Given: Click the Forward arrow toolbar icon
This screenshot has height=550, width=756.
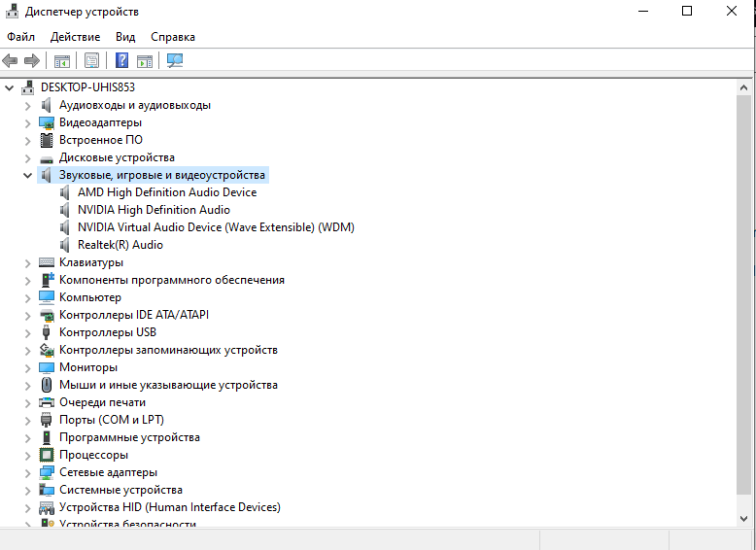Looking at the screenshot, I should point(32,61).
